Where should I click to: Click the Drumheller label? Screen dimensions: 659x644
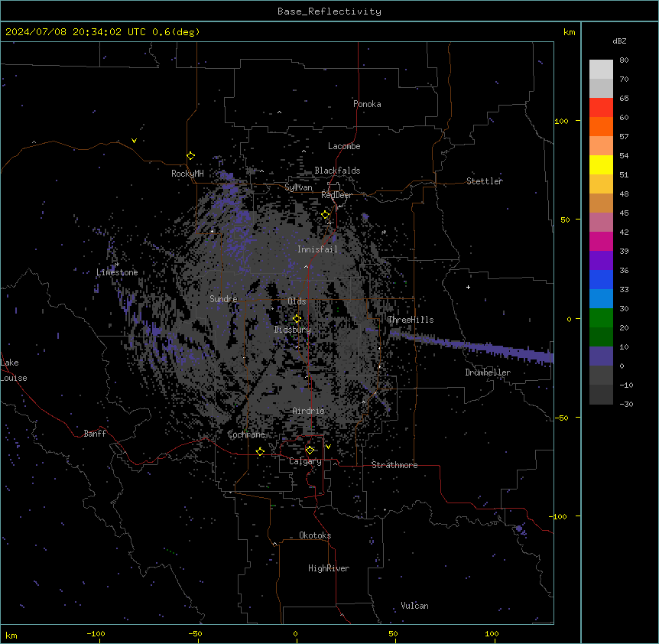(x=488, y=372)
